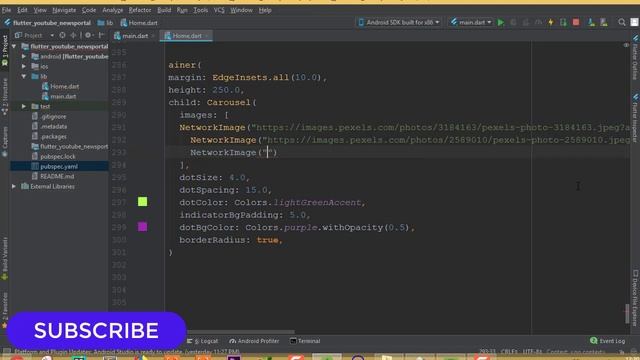This screenshot has height=360, width=640.
Task: Expand the android folder arrow
Action: pyautogui.click(x=24, y=56)
